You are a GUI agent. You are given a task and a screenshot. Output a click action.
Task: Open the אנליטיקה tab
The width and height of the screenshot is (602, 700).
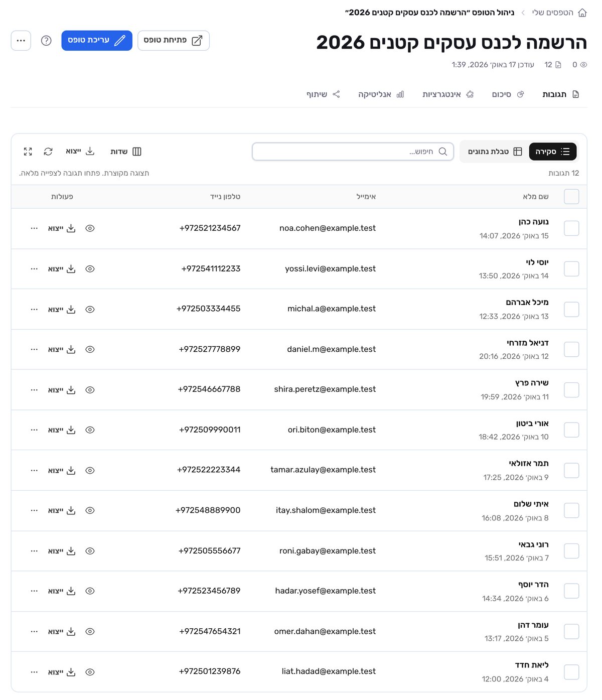(381, 94)
